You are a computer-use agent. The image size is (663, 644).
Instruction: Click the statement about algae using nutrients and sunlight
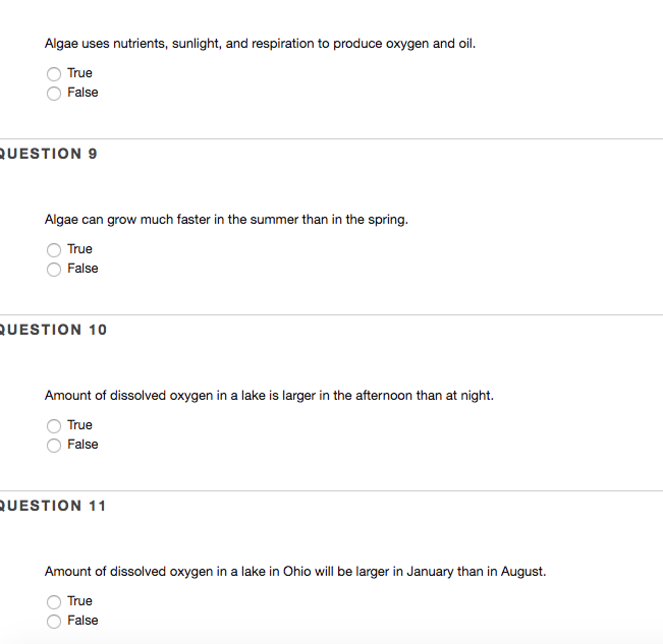(x=260, y=44)
